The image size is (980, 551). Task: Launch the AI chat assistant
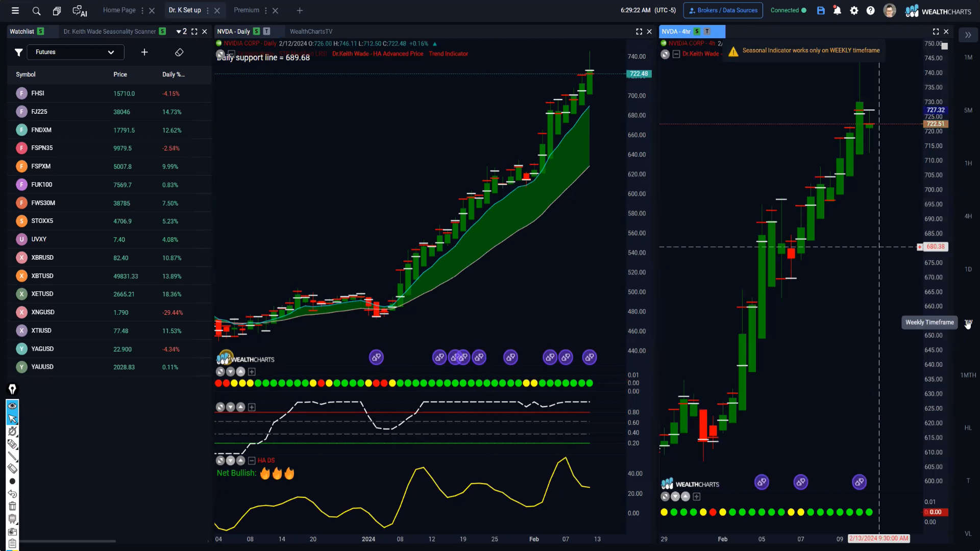point(80,11)
